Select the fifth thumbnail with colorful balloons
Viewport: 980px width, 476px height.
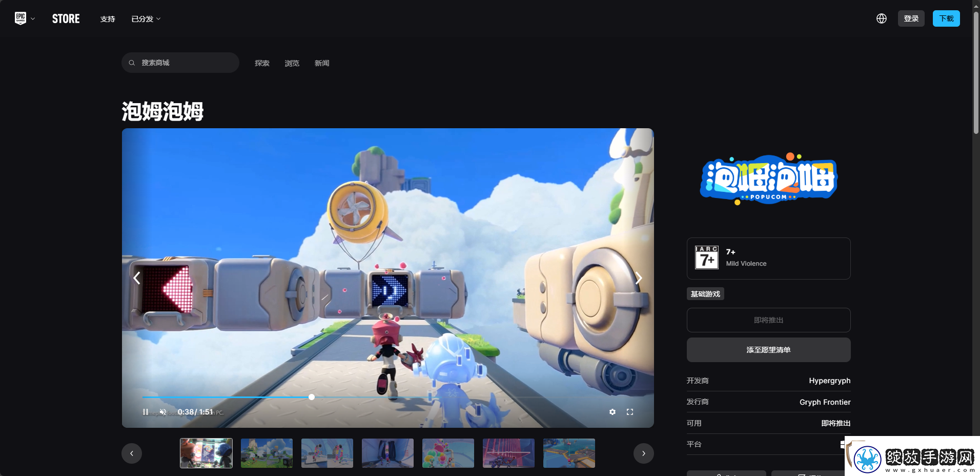(x=448, y=453)
